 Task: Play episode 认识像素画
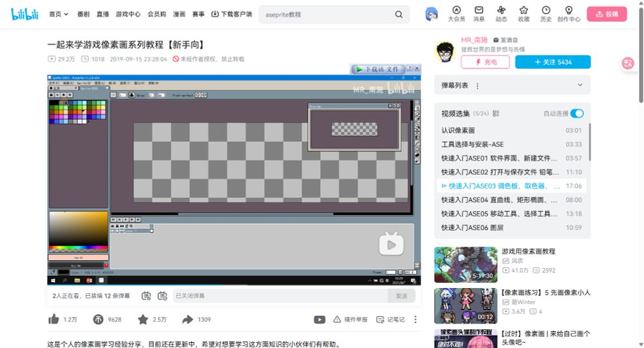512,130
